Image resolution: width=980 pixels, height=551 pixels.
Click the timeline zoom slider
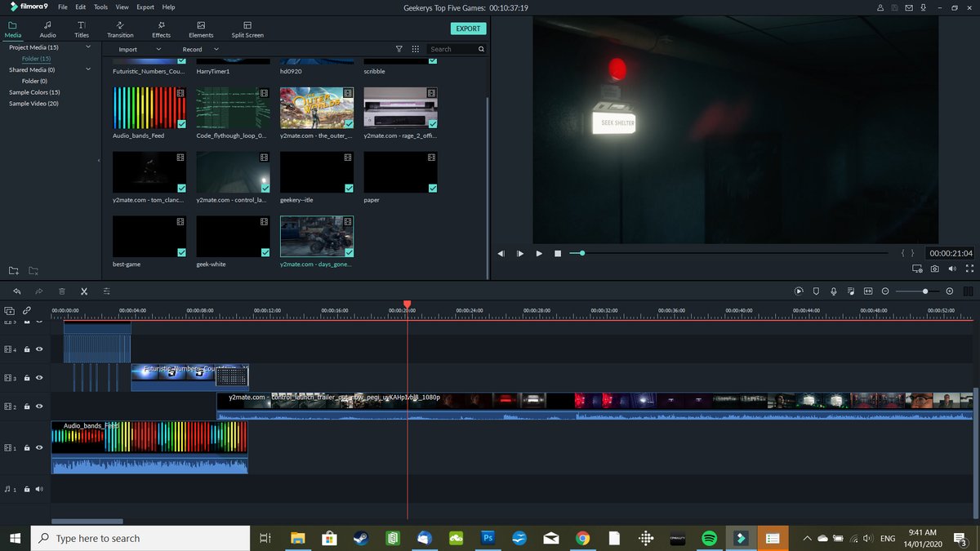[x=918, y=291]
